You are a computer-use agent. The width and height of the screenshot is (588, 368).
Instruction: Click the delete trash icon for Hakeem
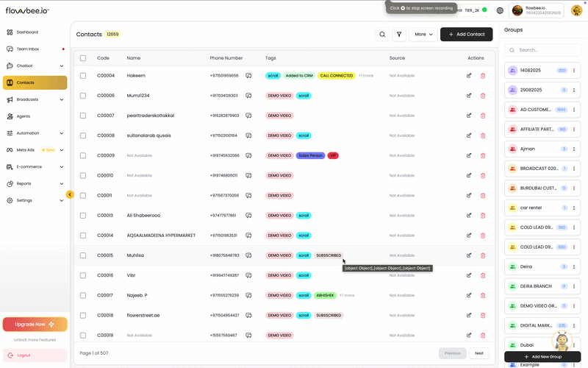[x=483, y=75]
